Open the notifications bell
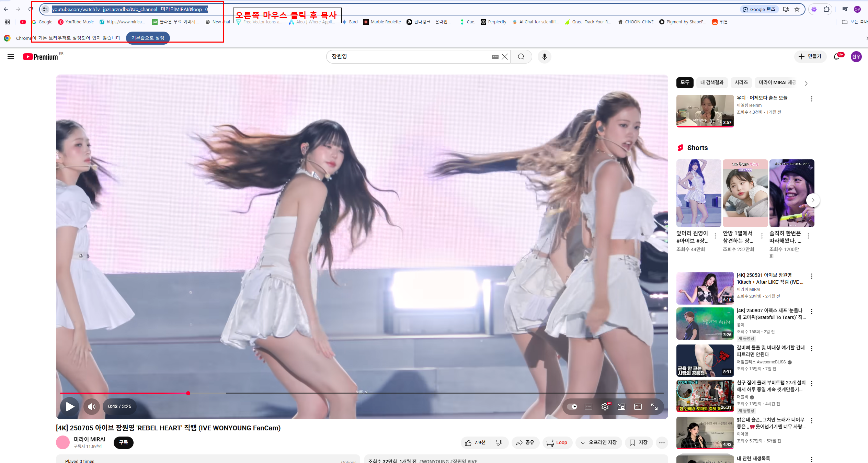Image resolution: width=868 pixels, height=463 pixels. coord(836,57)
